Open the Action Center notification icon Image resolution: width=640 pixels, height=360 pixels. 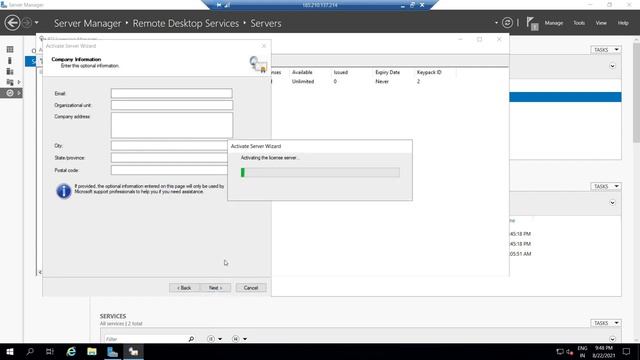pyautogui.click(x=627, y=351)
